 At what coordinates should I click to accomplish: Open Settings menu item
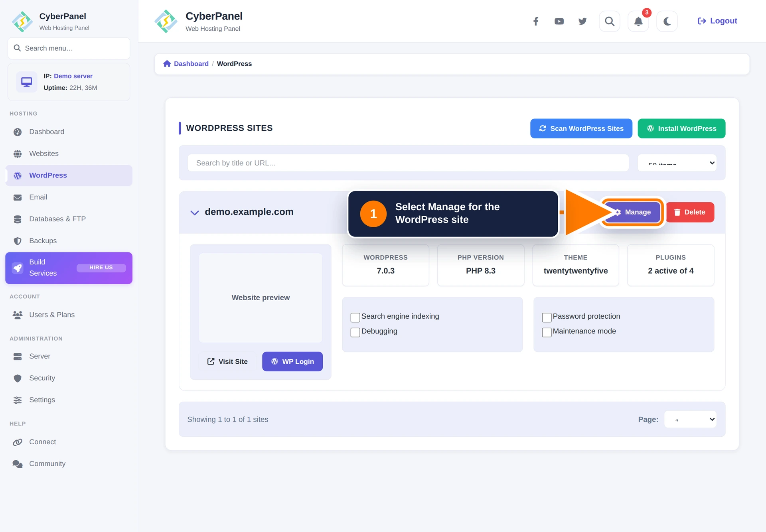point(69,400)
